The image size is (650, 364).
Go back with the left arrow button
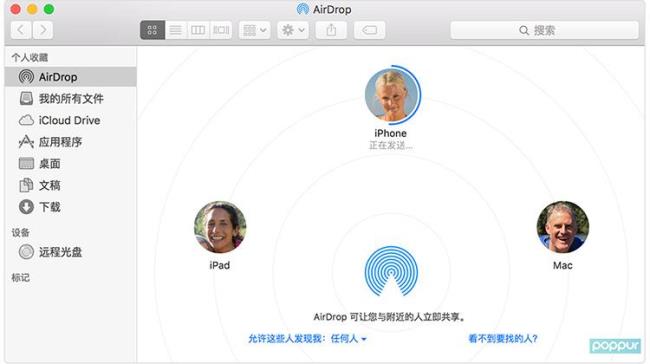[21, 30]
